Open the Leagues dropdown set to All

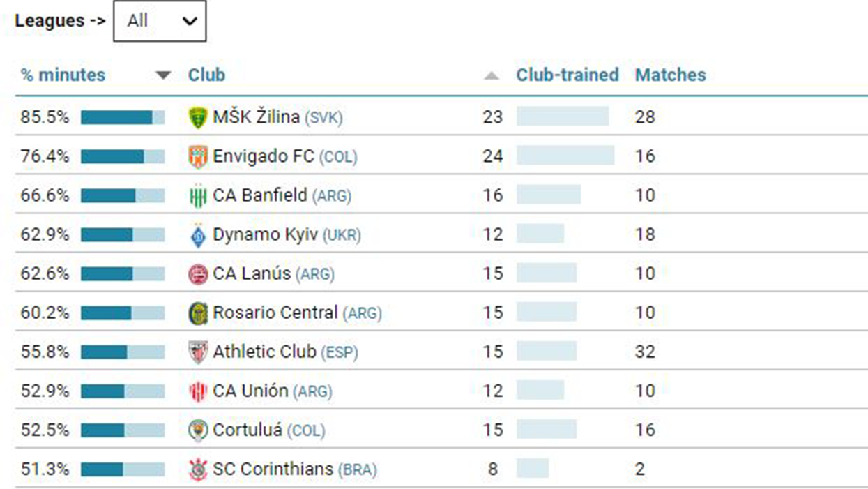coord(160,21)
